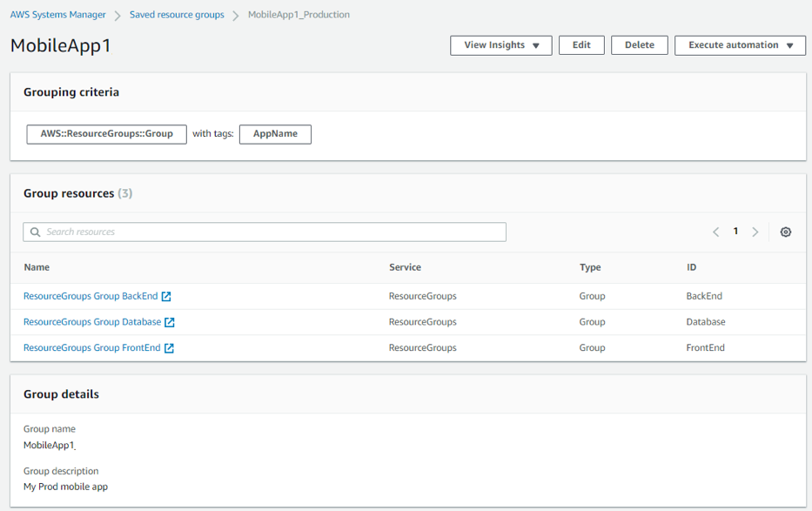Click the My Prod mobile app description
This screenshot has width=812, height=511.
click(66, 487)
